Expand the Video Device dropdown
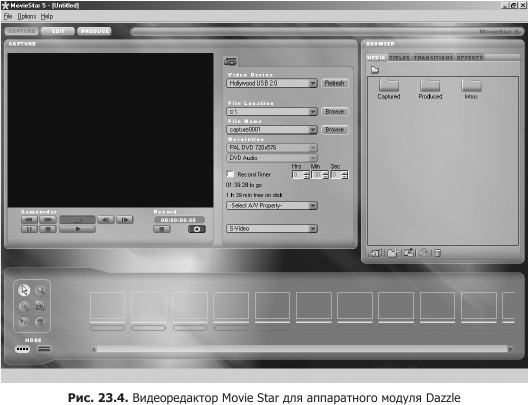Screen dimensions: 528x405 click(313, 83)
